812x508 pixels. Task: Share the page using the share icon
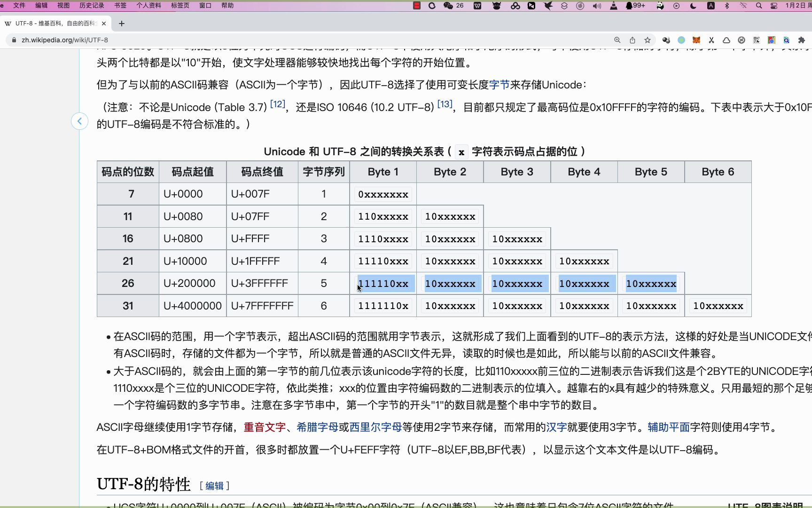[632, 40]
